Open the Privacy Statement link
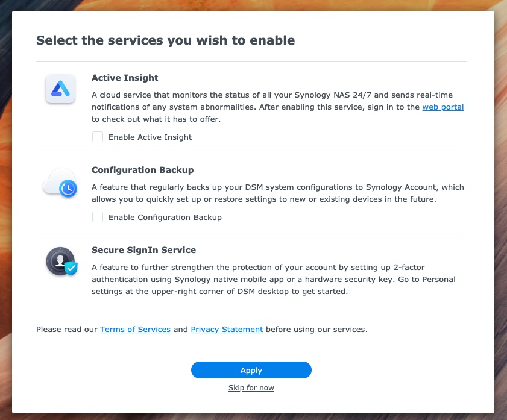Viewport: 507px width, 420px height. (227, 329)
